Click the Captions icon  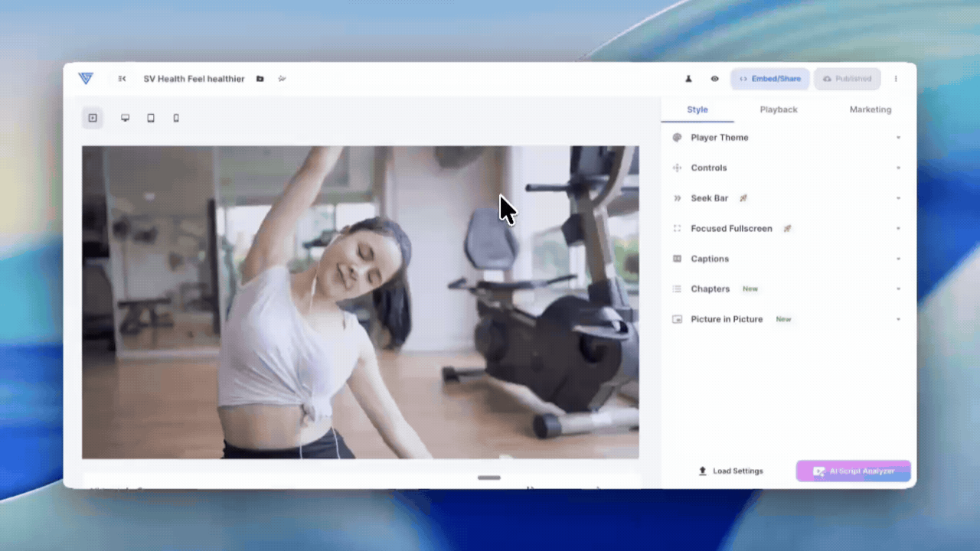pyautogui.click(x=677, y=259)
